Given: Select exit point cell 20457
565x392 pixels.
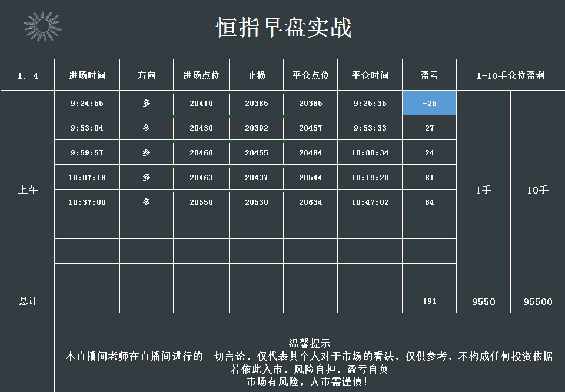Looking at the screenshot, I should point(311,128).
